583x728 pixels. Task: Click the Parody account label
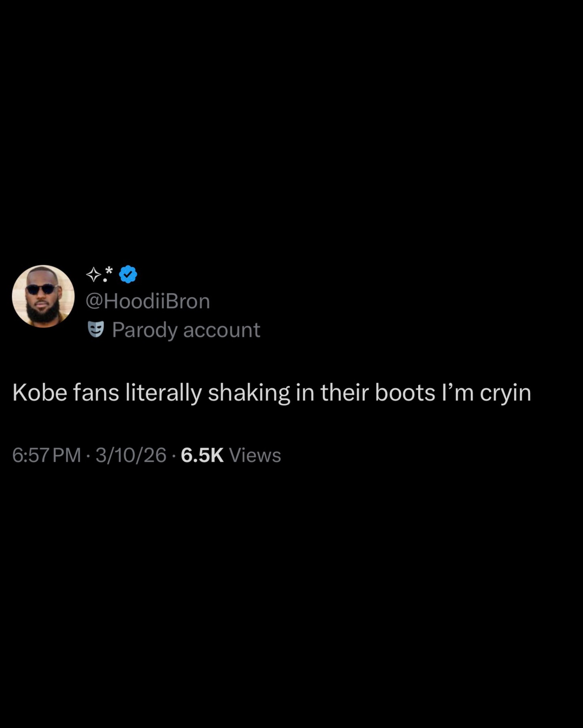click(x=186, y=330)
